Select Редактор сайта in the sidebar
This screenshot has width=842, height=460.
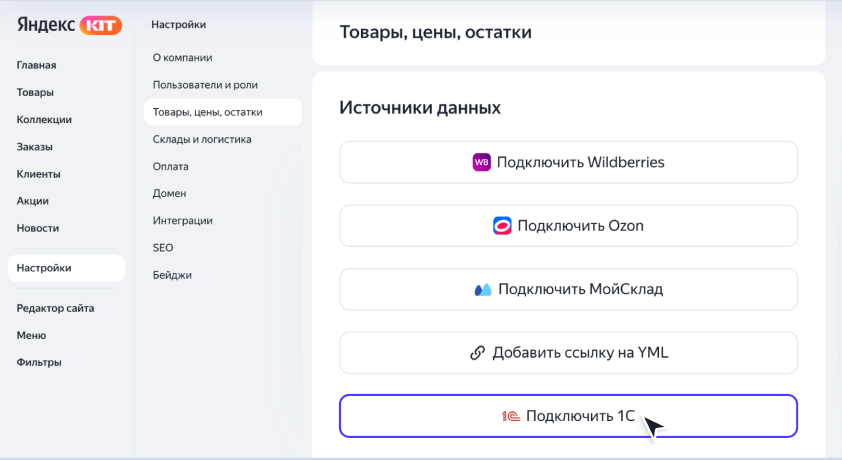(x=55, y=308)
